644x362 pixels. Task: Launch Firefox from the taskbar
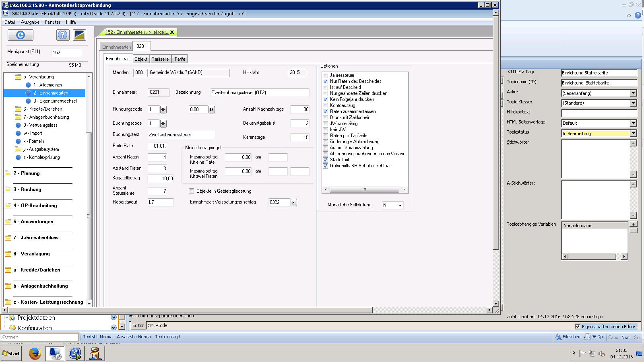click(35, 354)
